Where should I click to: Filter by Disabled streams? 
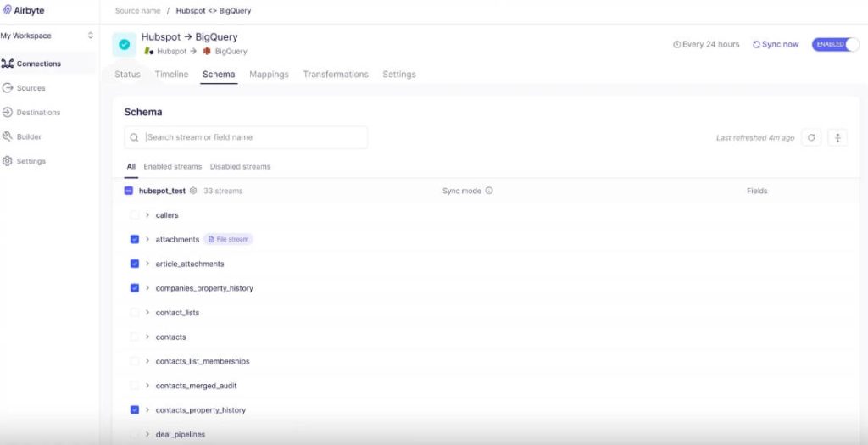click(x=240, y=167)
